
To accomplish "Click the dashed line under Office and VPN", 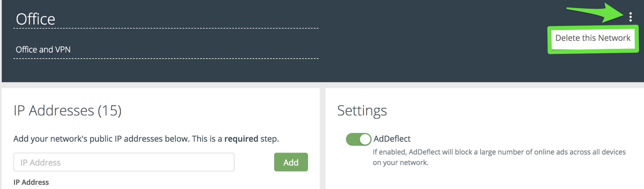I will point(166,59).
